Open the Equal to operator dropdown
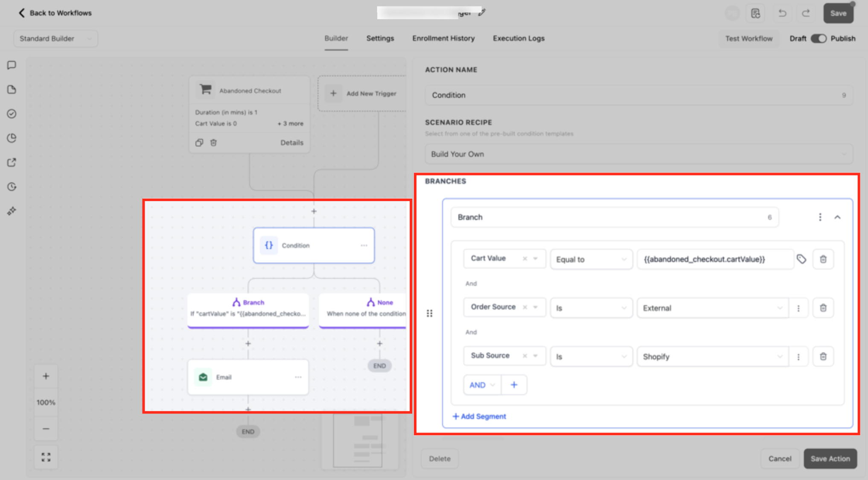This screenshot has width=868, height=480. click(x=591, y=259)
